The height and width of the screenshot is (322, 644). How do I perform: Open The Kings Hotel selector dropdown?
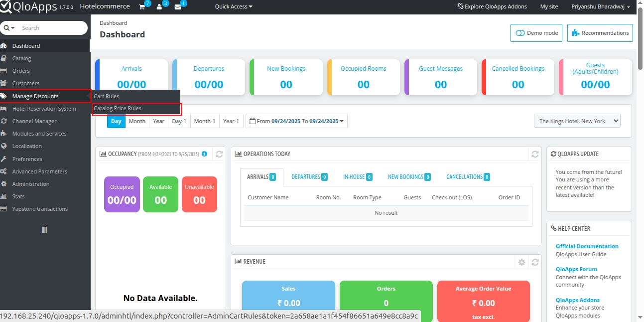pos(577,121)
